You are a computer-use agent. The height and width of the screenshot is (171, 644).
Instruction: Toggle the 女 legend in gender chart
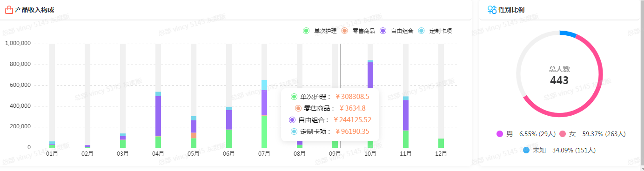pos(568,134)
